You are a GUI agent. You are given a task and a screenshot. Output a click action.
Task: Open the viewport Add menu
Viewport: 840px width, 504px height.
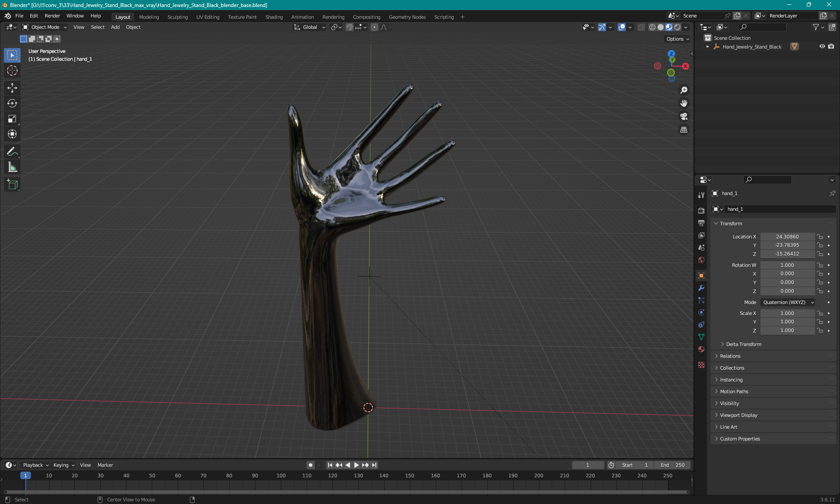pyautogui.click(x=115, y=27)
